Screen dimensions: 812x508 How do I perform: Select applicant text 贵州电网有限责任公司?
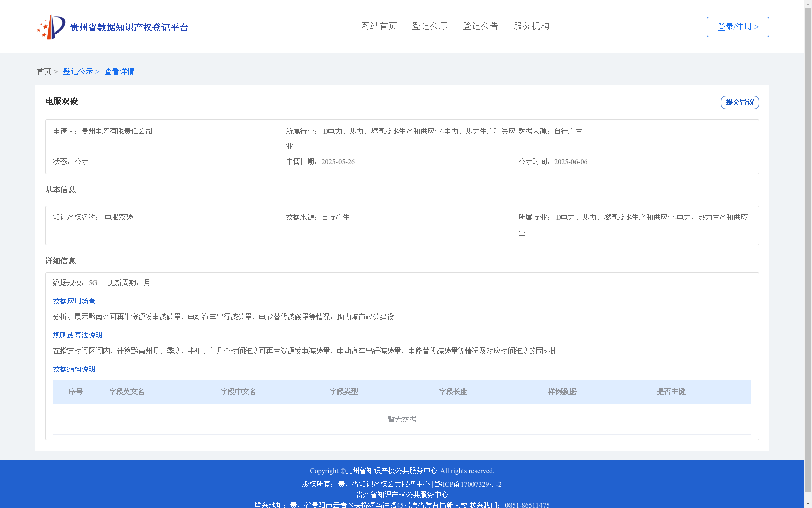point(117,131)
